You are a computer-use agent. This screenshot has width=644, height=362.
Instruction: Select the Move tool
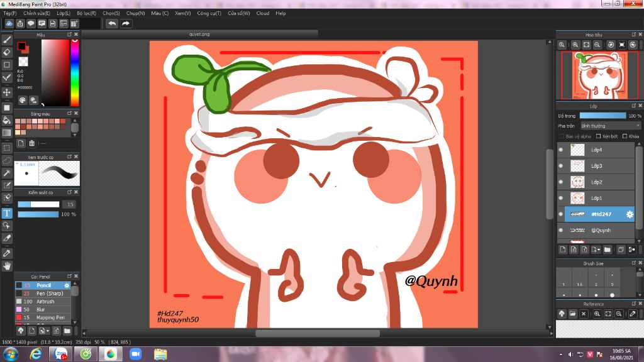coord(7,92)
